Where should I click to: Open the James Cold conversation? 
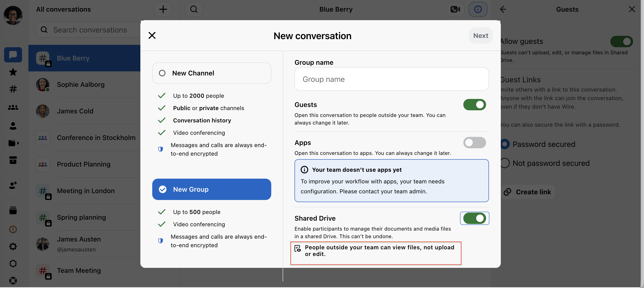pyautogui.click(x=84, y=111)
